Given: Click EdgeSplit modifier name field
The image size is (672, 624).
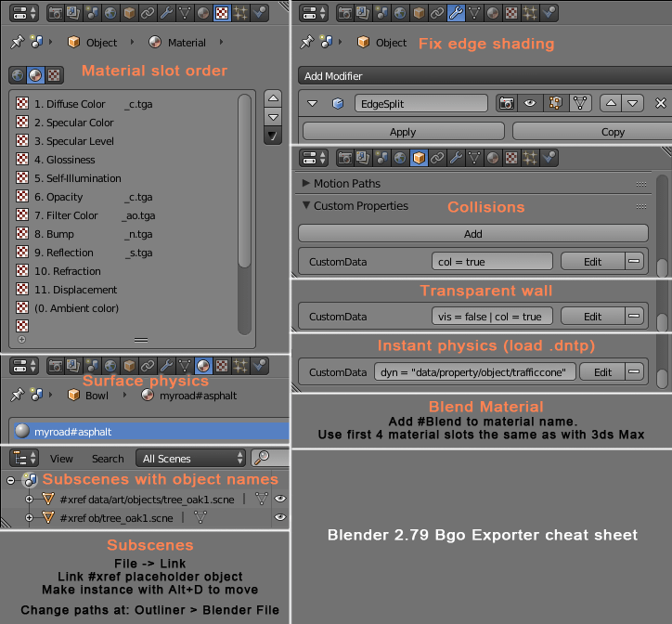Looking at the screenshot, I should (421, 103).
